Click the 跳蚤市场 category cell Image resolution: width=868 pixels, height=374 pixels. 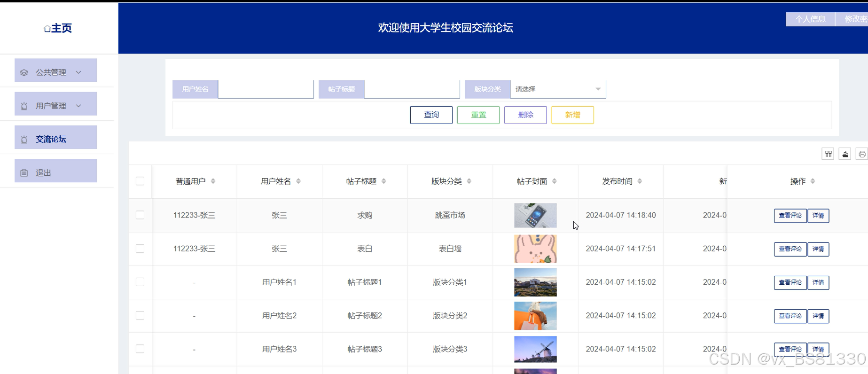[450, 215]
